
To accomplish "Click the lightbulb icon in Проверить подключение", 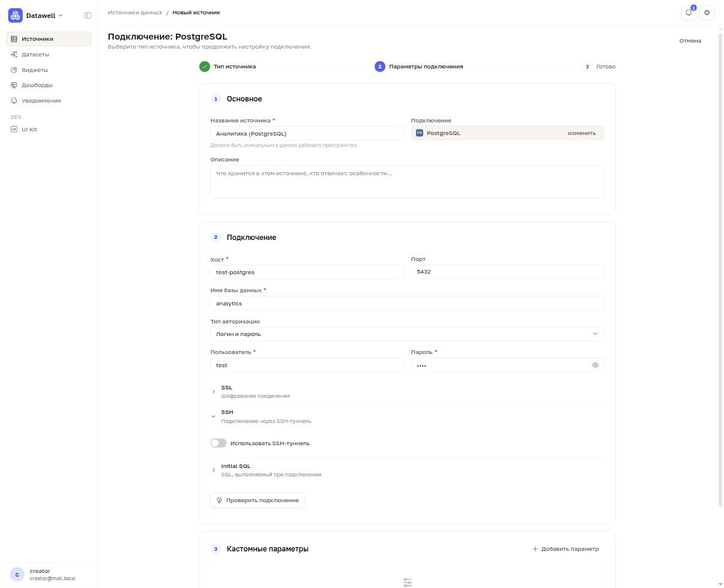I will click(219, 500).
